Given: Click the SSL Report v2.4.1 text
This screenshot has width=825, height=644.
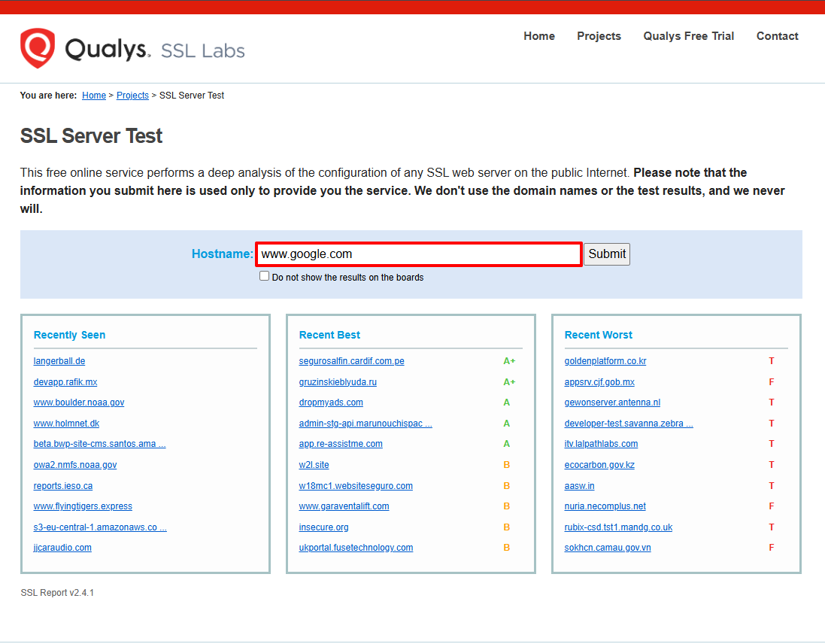Looking at the screenshot, I should pos(57,592).
